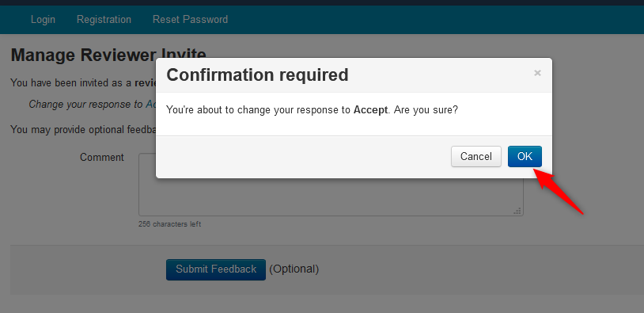Submit Feedback using the blue button
The width and height of the screenshot is (644, 313).
click(216, 269)
